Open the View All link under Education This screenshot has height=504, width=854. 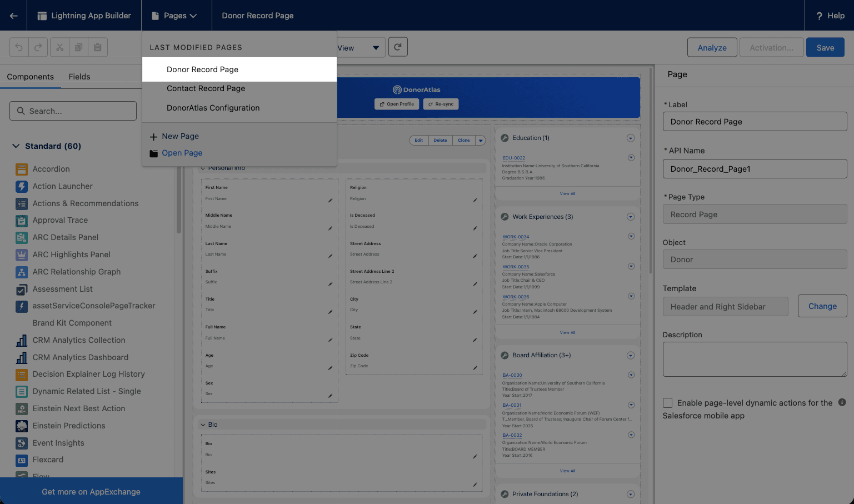point(567,193)
